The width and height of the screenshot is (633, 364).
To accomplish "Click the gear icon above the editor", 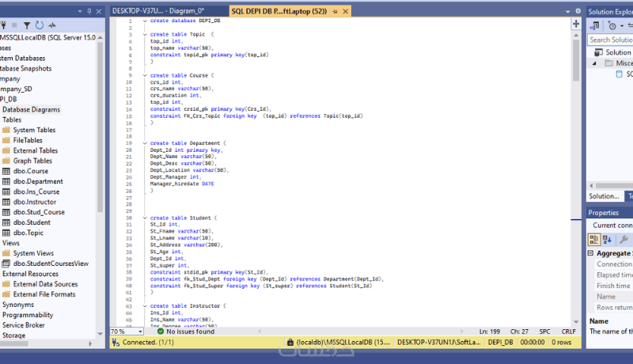I will (x=578, y=11).
